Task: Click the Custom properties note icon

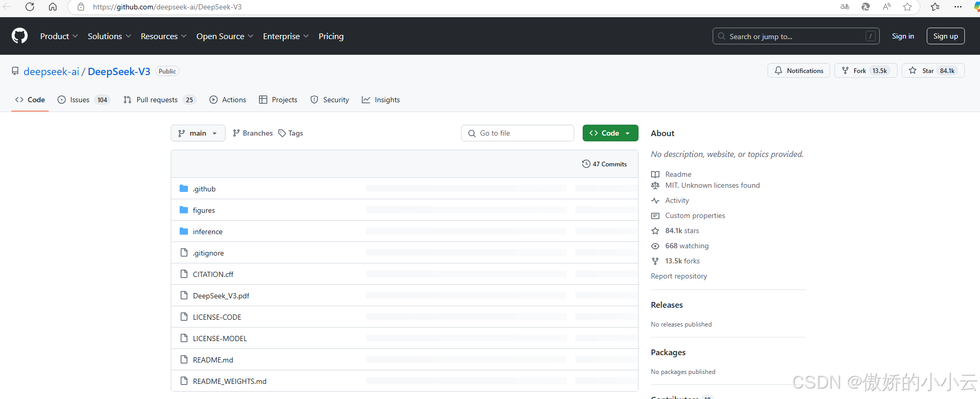Action: pos(655,215)
